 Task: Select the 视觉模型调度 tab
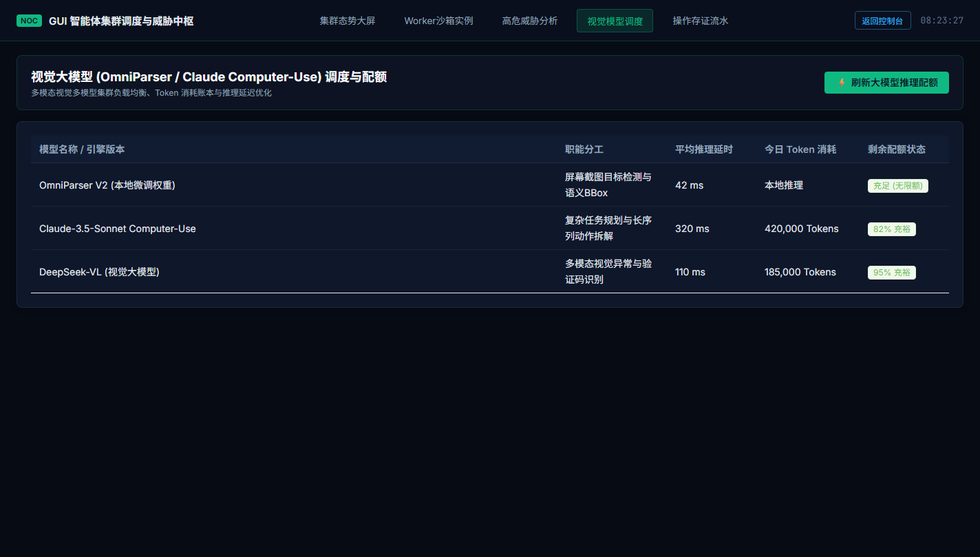(615, 21)
